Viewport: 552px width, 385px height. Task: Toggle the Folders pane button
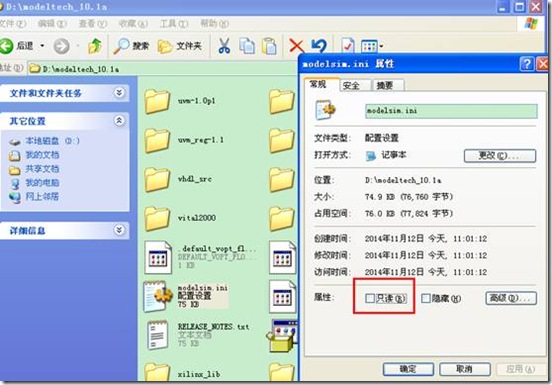click(179, 46)
